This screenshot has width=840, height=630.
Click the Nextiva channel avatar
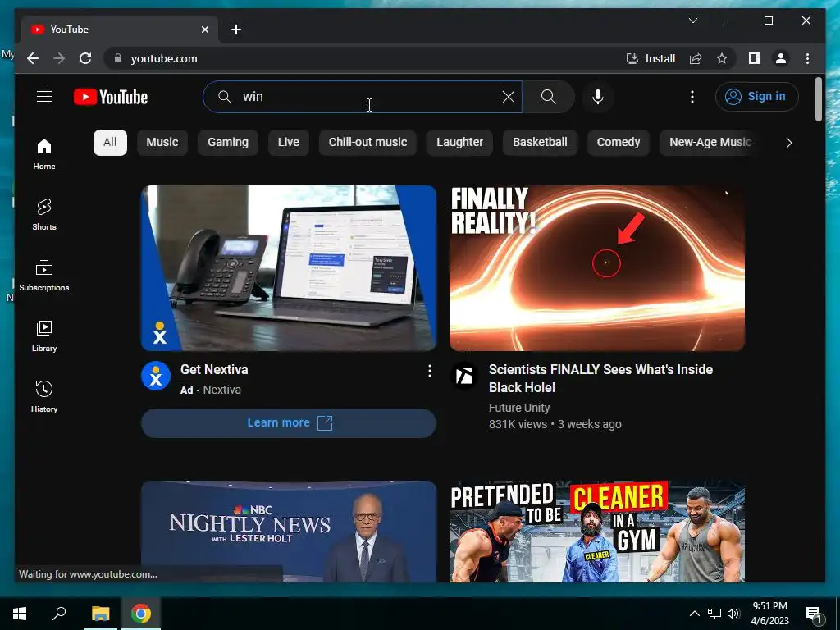pos(156,376)
